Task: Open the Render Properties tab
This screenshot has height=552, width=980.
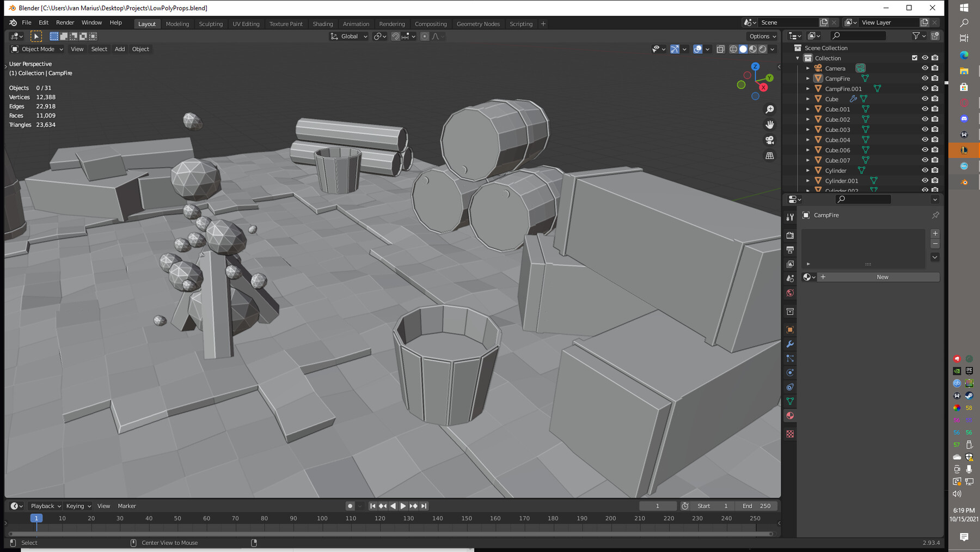Action: point(790,235)
